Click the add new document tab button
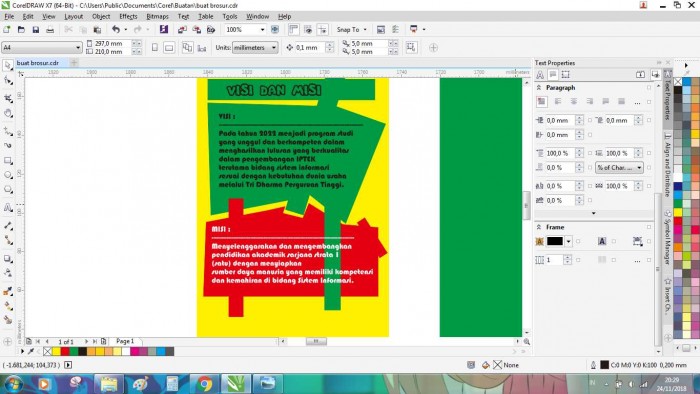 click(74, 63)
